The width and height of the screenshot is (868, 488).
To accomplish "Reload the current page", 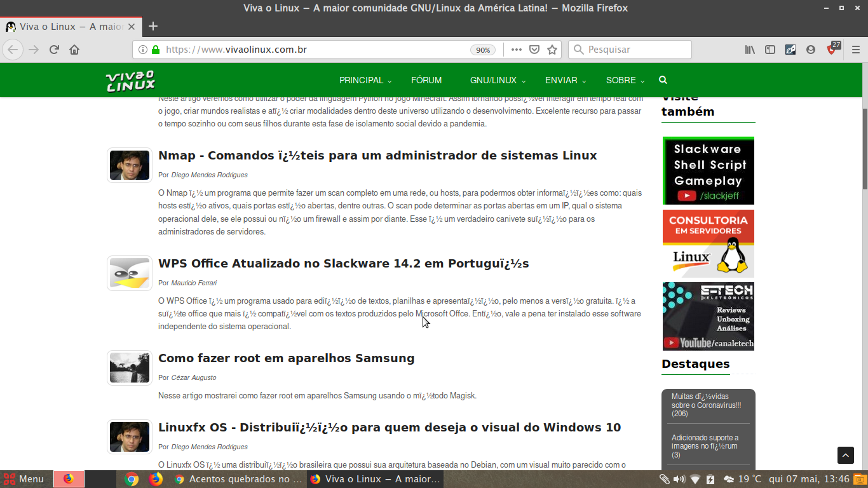I will [55, 50].
